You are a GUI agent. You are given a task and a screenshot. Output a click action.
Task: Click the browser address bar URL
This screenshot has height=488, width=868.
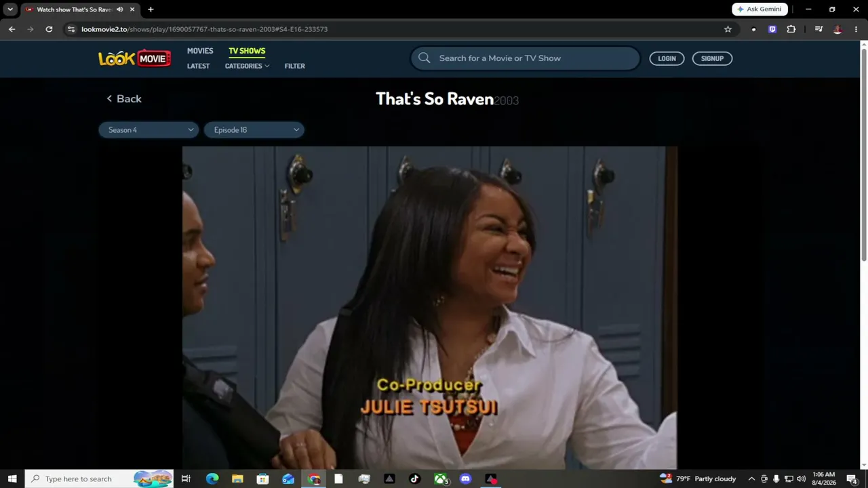pos(205,29)
